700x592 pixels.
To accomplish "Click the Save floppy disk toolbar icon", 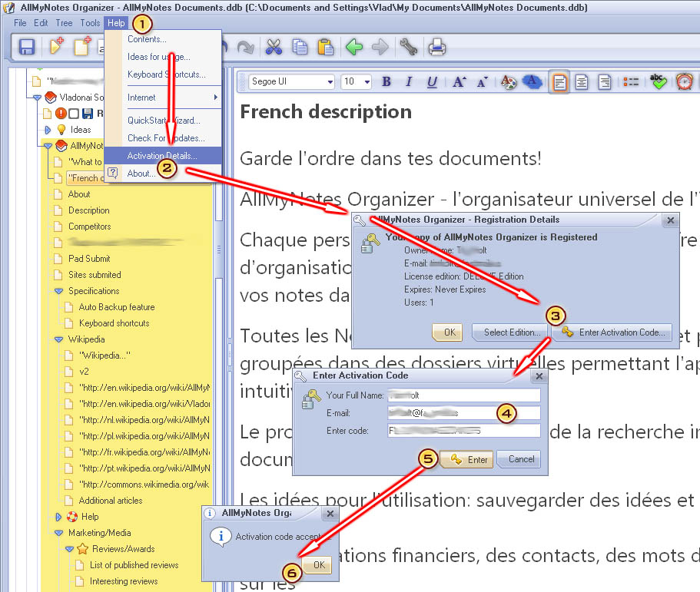I will click(27, 47).
